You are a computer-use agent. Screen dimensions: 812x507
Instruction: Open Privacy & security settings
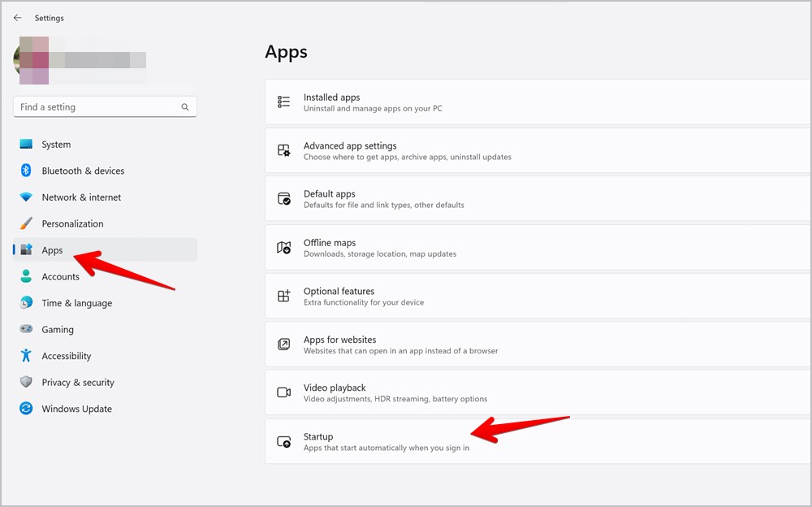pyautogui.click(x=105, y=382)
